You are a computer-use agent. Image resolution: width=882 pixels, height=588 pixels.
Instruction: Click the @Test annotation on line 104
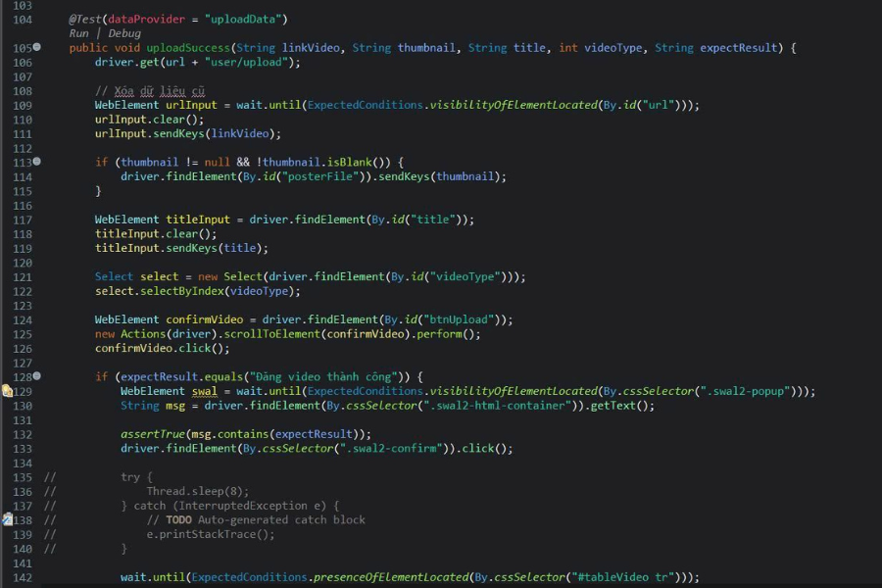pos(85,20)
